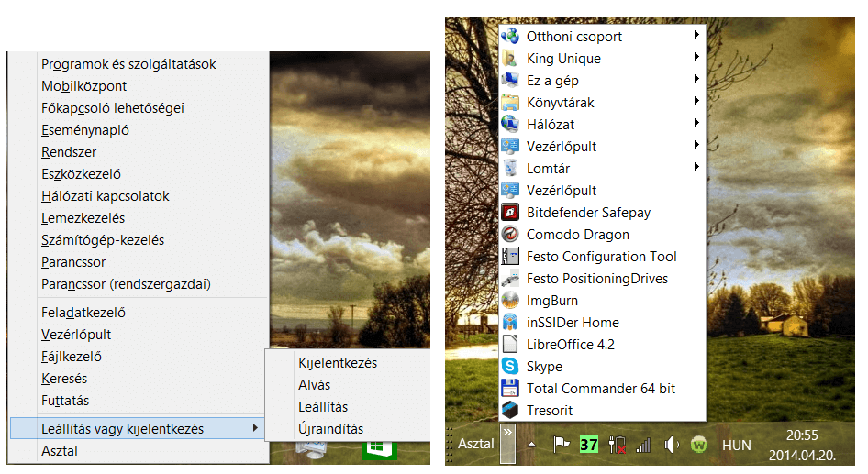Screen dimensions: 868x474
Task: Click the Action Center flag tray icon
Action: (562, 444)
